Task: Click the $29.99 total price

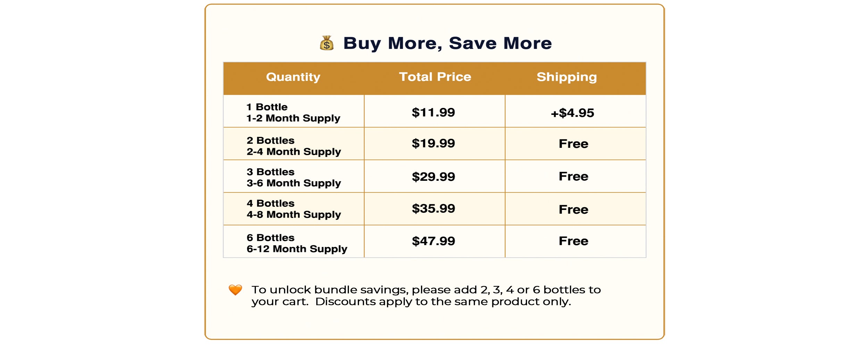Action: pyautogui.click(x=433, y=177)
